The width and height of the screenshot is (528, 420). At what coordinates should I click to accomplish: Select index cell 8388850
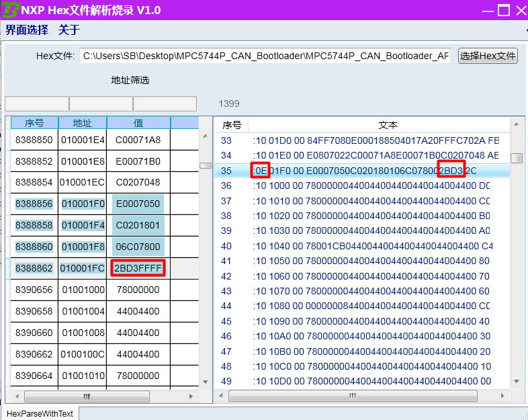coord(34,140)
